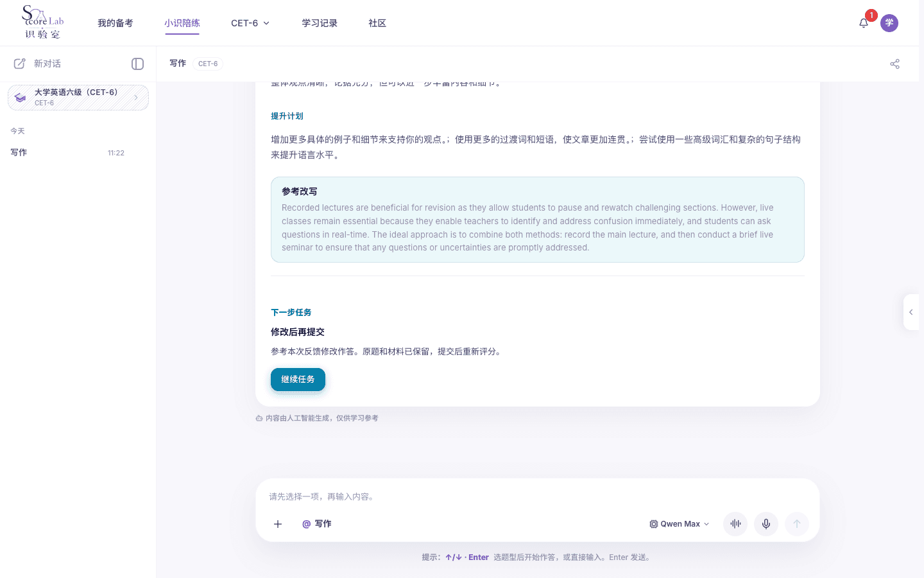Screen dimensions: 924x578
Task: Click the CET-6 tag beside 写作 header
Action: [208, 64]
